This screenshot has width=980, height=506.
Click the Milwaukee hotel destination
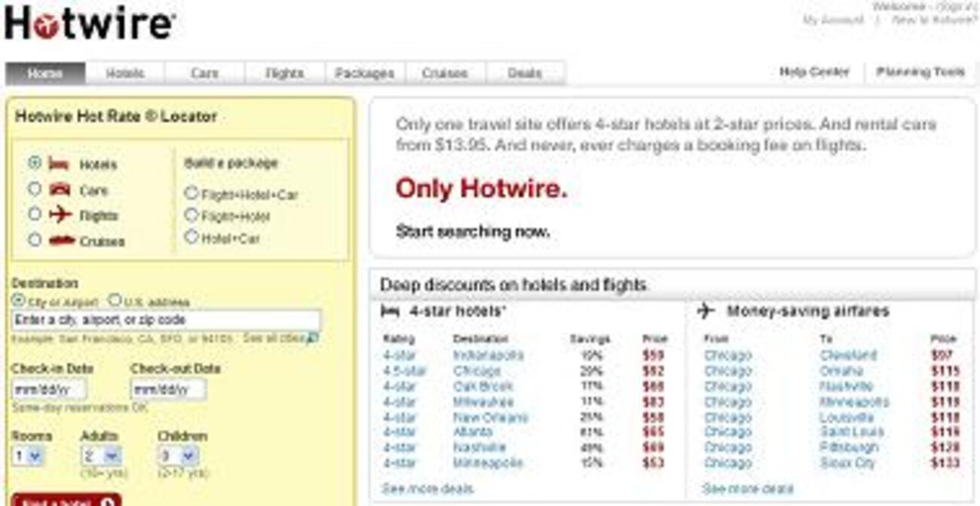tap(483, 402)
